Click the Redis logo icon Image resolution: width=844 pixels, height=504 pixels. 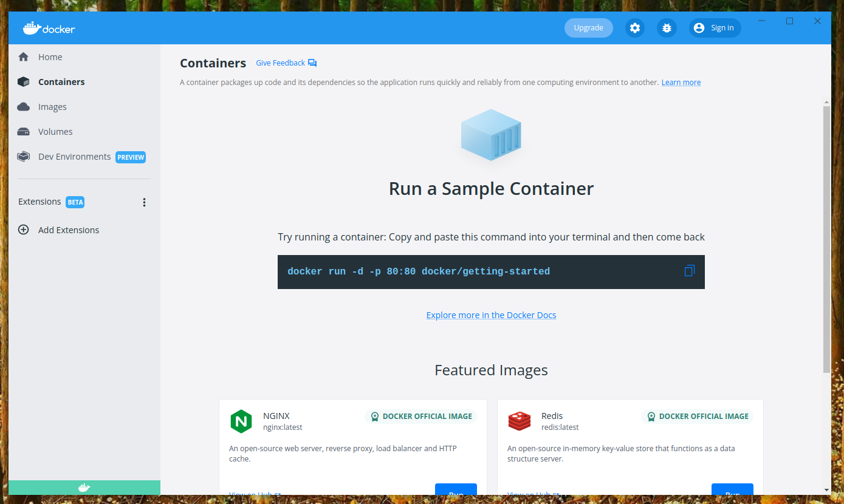[x=520, y=421]
